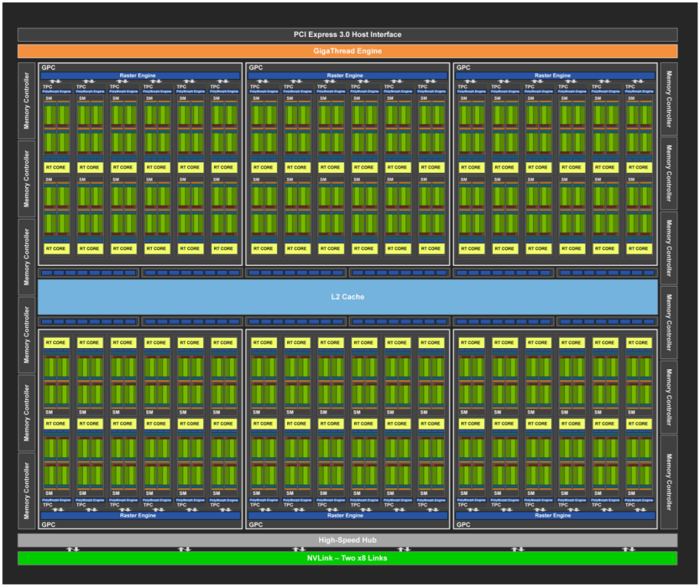This screenshot has height=588, width=700.
Task: Click the blue L2 Cache block
Action: click(347, 297)
